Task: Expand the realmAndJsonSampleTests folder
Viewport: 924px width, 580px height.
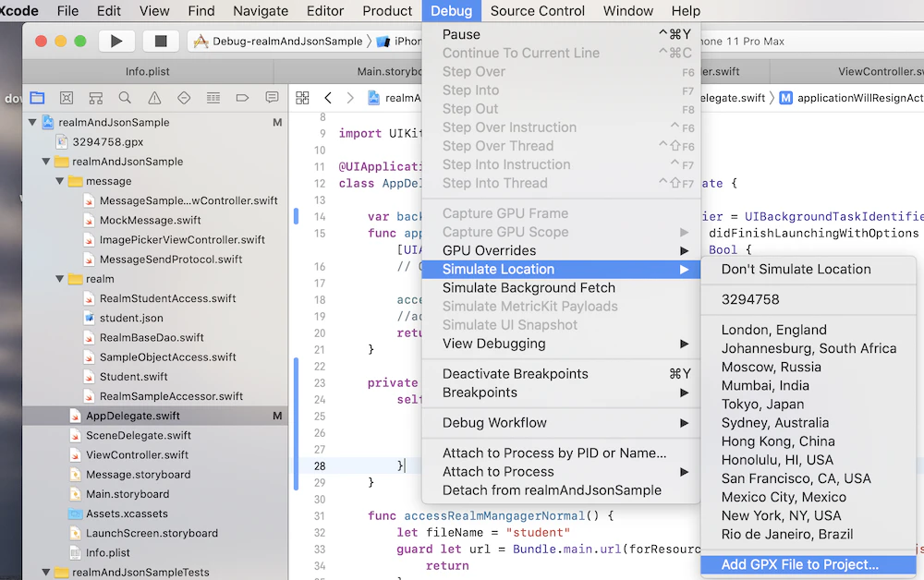Action: 46,573
